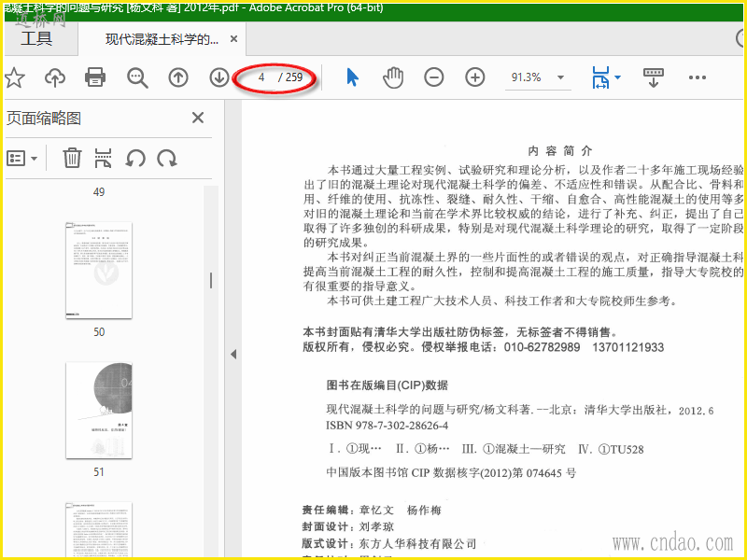The image size is (747, 560).
Task: Go to next page with down arrow
Action: click(x=219, y=77)
